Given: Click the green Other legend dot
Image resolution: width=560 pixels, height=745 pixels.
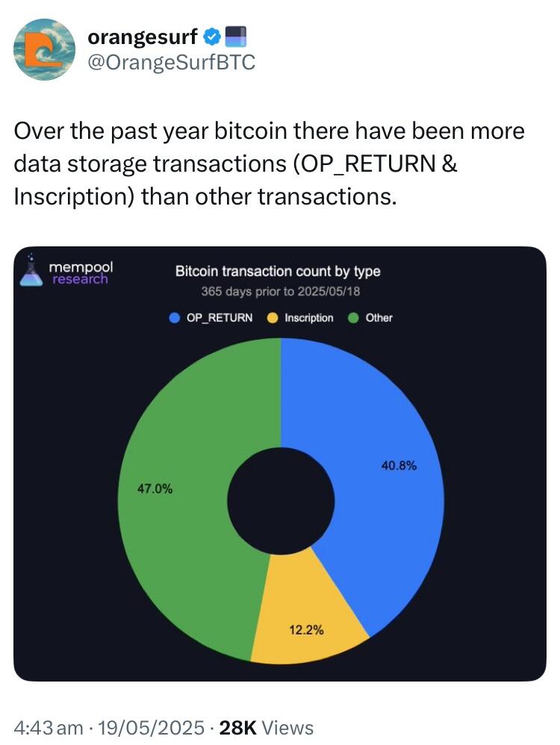Looking at the screenshot, I should [x=353, y=318].
